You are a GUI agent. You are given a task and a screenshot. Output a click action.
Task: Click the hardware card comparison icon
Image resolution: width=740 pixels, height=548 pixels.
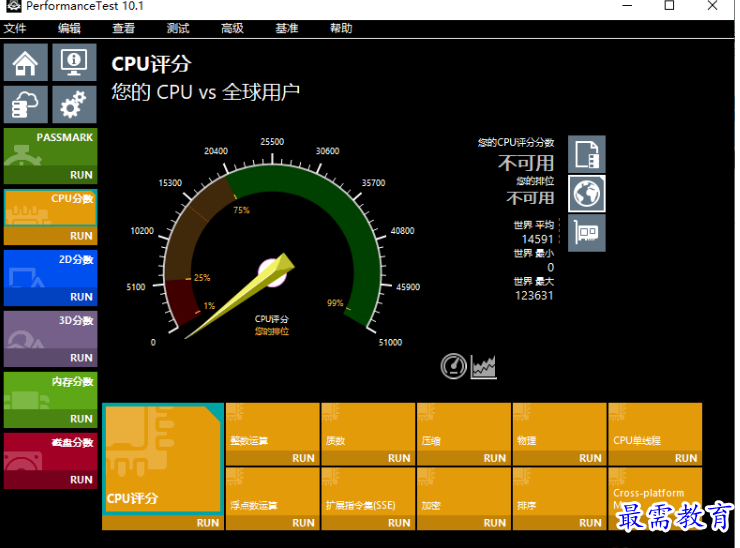587,233
